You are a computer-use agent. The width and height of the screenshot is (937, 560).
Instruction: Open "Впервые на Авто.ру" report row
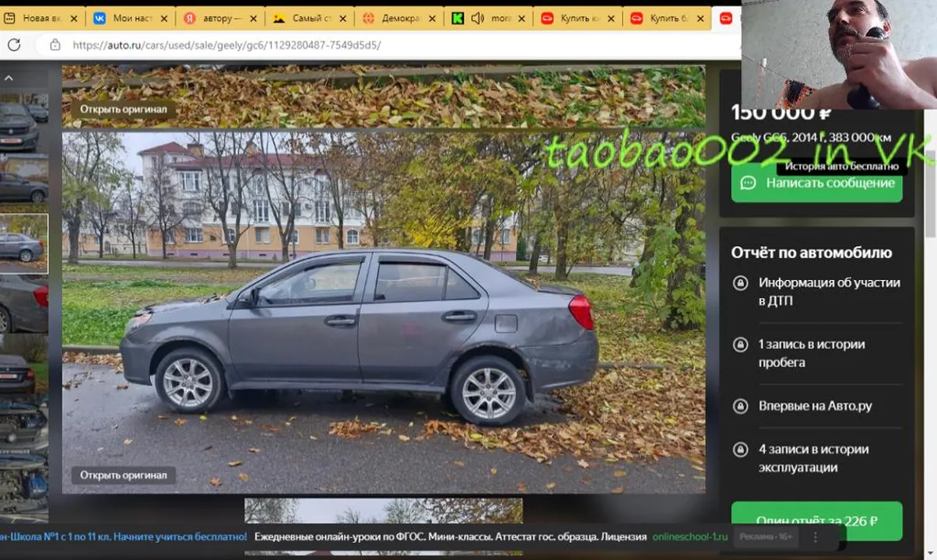[x=816, y=406]
